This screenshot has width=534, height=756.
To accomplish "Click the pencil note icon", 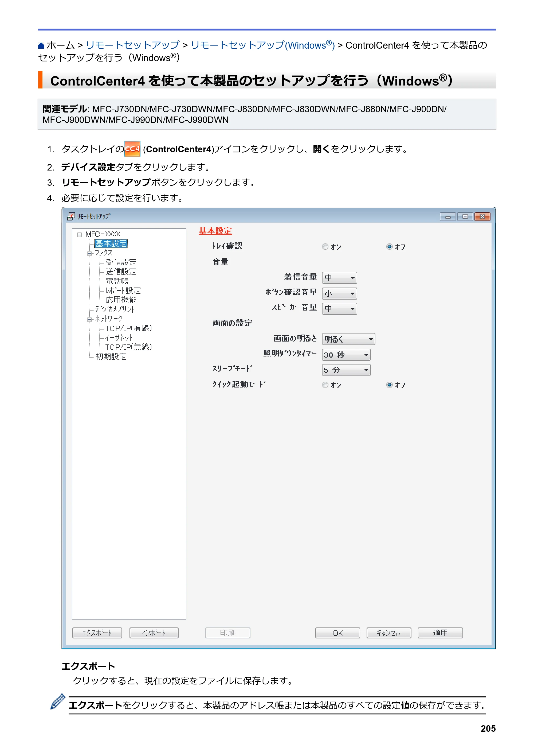I will [x=57, y=701].
